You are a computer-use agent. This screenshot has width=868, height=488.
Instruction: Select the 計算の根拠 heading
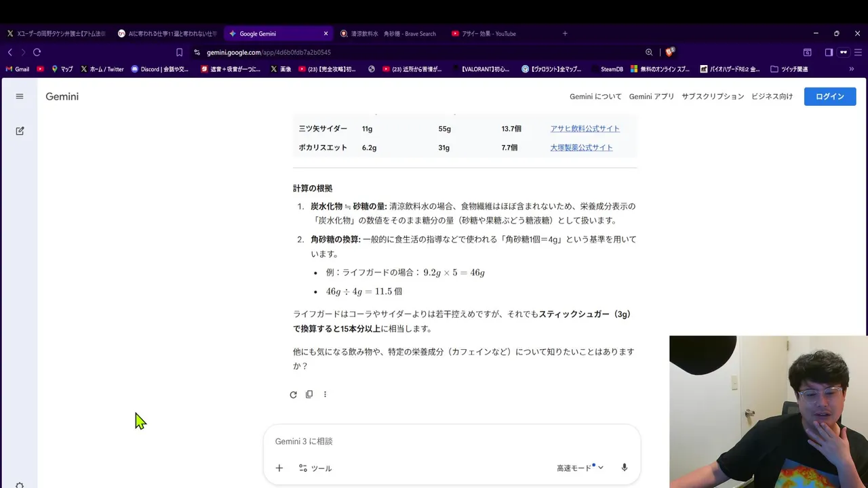313,188
